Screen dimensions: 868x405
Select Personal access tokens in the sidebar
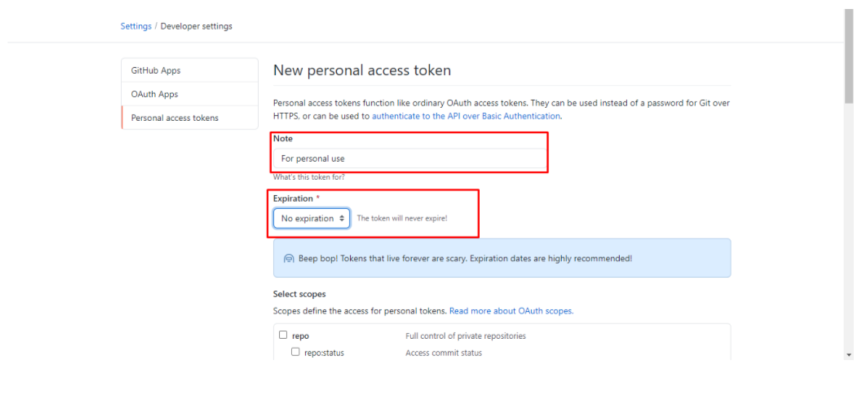[174, 118]
